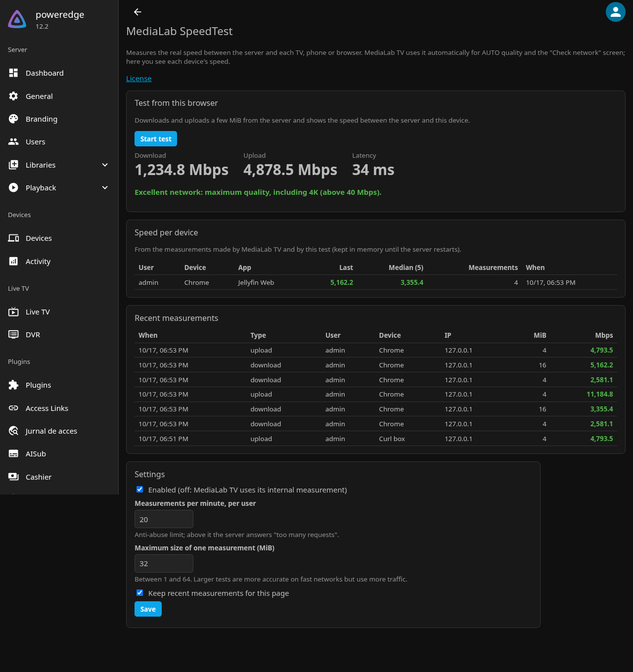The image size is (633, 672).
Task: Open the user profile avatar icon
Action: coord(616,12)
